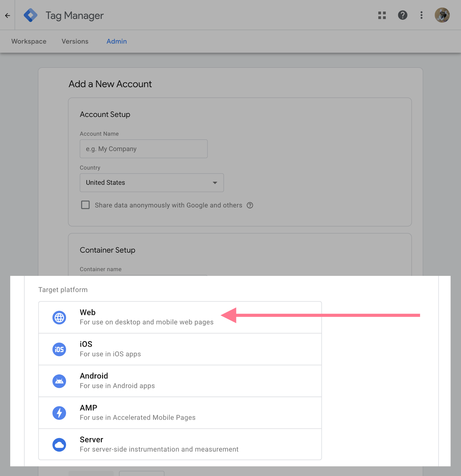Open the Google apps grid

click(x=382, y=15)
